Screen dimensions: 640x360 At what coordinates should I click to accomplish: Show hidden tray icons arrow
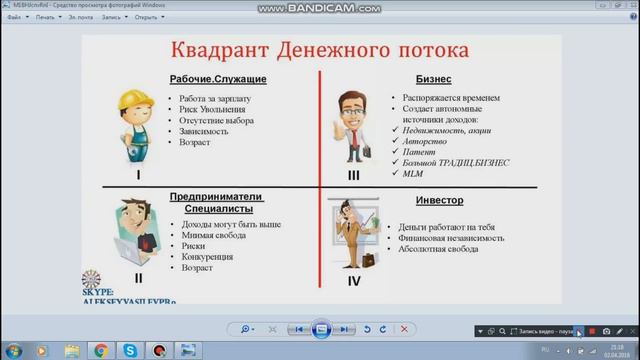point(558,351)
